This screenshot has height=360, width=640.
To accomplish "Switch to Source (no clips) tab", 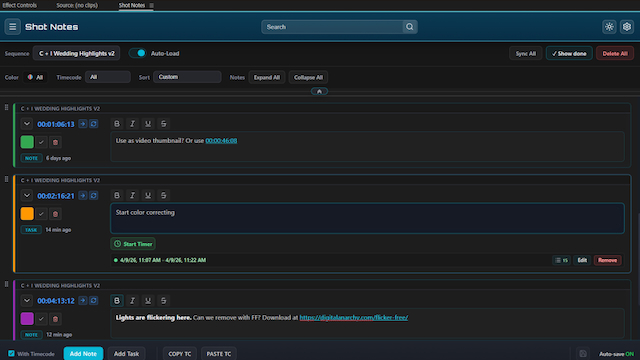I will pos(77,5).
